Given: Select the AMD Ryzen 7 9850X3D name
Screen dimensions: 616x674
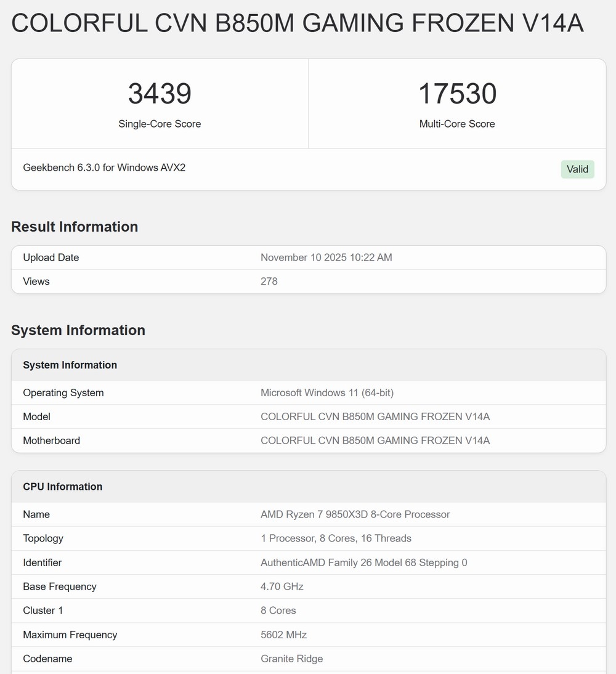Looking at the screenshot, I should tap(355, 514).
